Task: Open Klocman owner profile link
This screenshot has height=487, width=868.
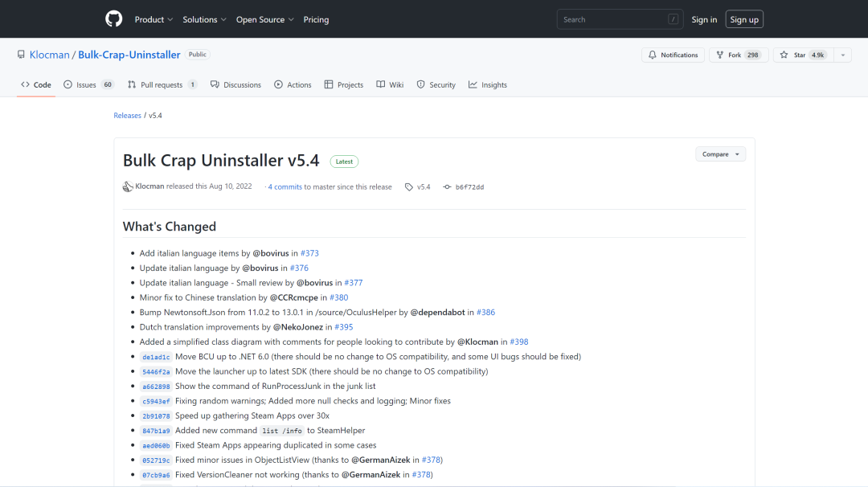Action: (x=49, y=55)
